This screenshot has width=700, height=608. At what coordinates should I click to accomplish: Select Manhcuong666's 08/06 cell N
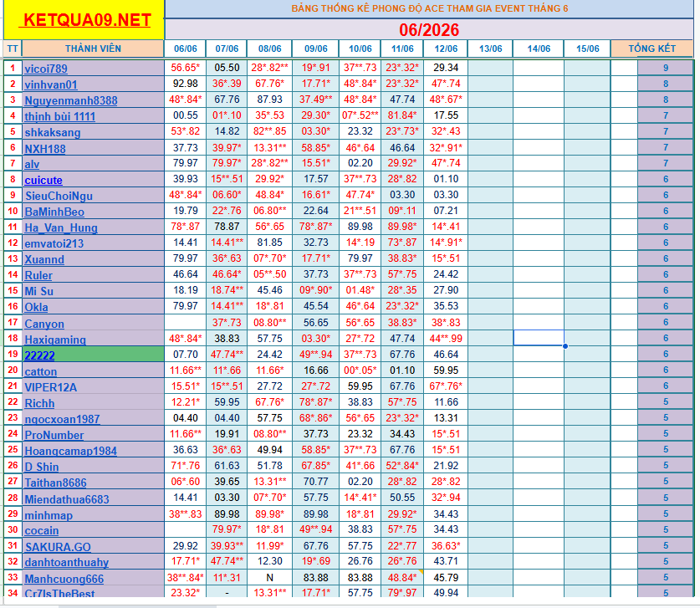point(269,578)
